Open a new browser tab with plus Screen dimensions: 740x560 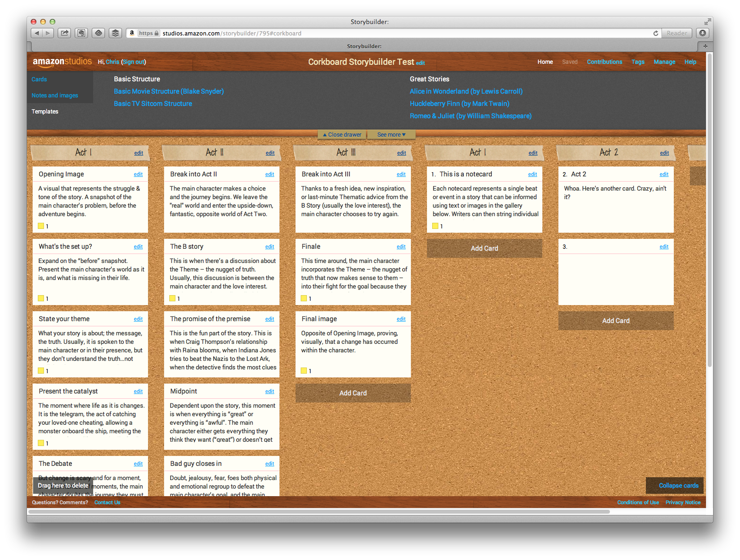click(705, 46)
